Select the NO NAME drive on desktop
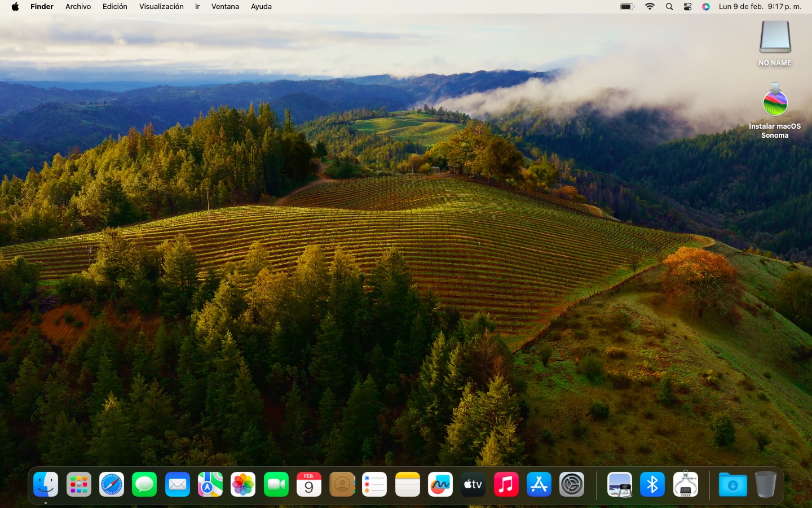This screenshot has height=508, width=812. coord(775,38)
